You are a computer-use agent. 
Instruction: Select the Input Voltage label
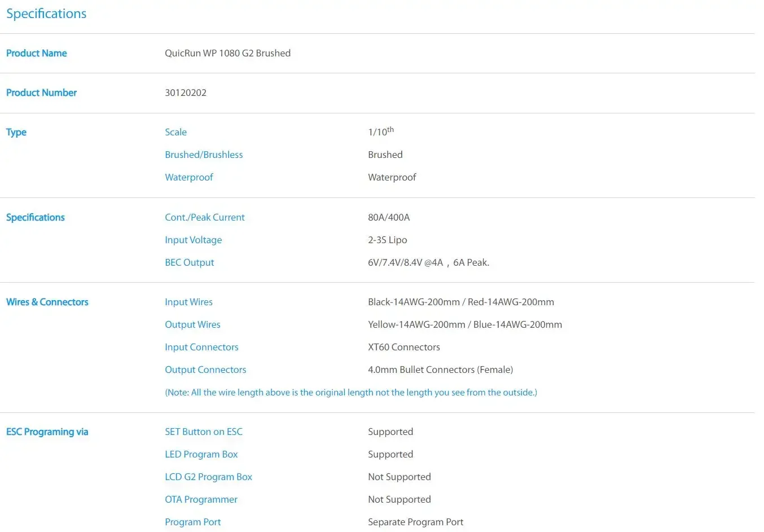(193, 240)
